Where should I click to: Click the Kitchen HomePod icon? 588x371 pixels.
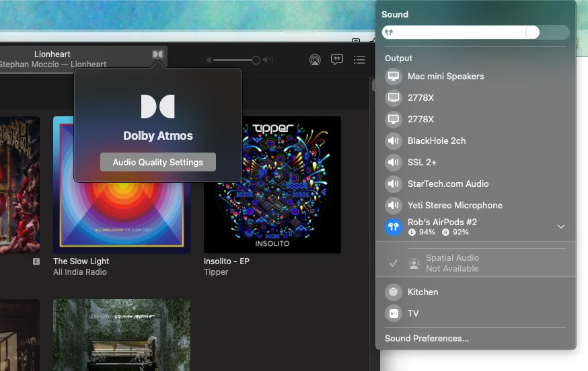[394, 292]
